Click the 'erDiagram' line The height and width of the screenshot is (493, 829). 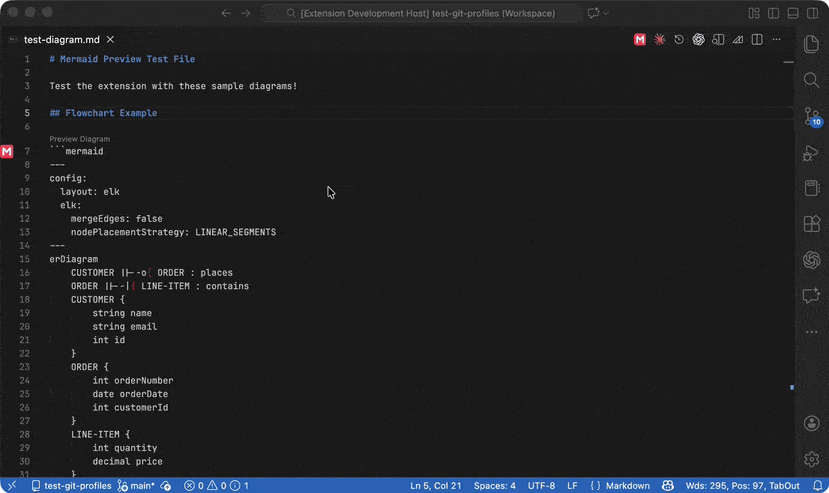click(73, 259)
